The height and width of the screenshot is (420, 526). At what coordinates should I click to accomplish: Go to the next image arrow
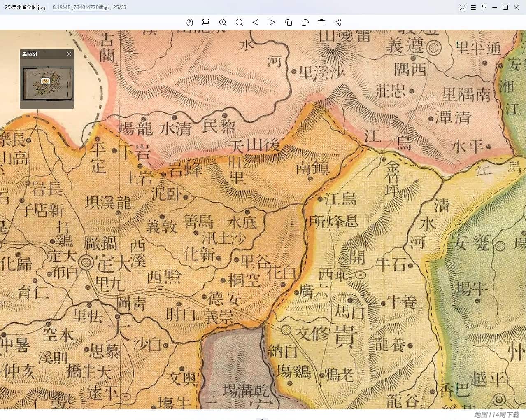click(272, 22)
